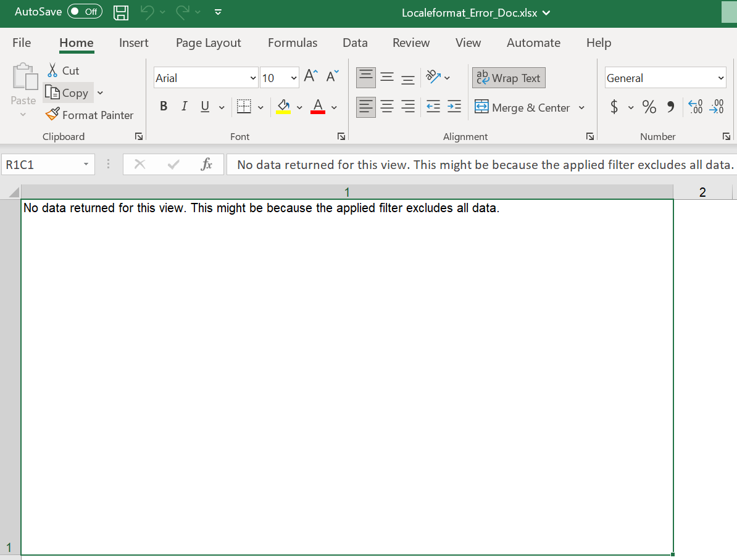Underline the cell text

[204, 106]
